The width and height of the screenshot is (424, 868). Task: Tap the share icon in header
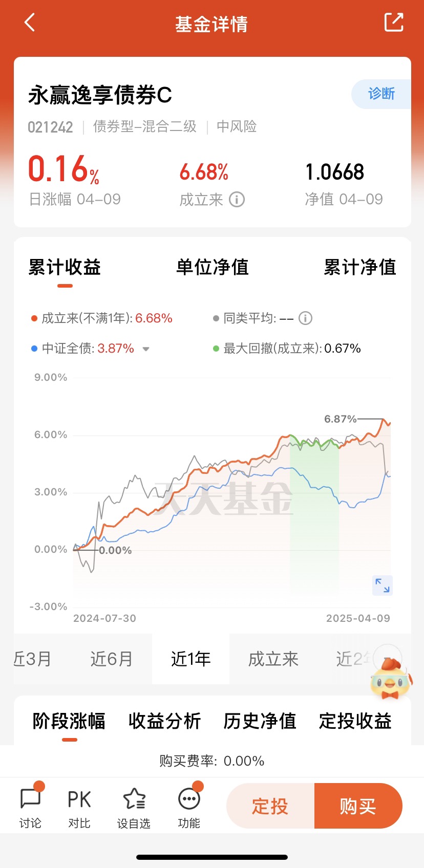tap(394, 23)
